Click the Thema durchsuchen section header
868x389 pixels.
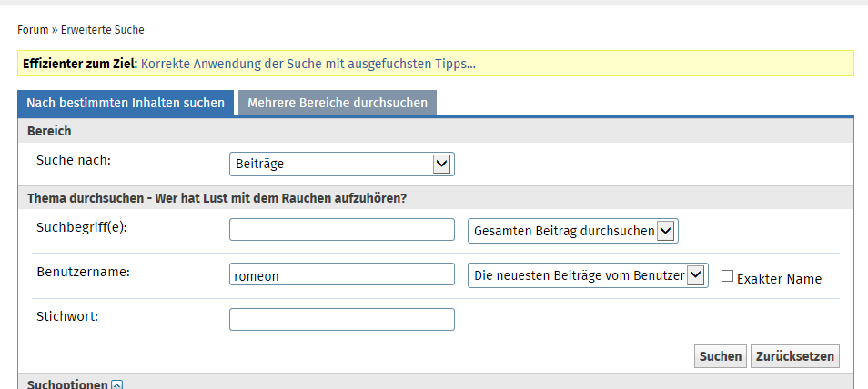217,197
